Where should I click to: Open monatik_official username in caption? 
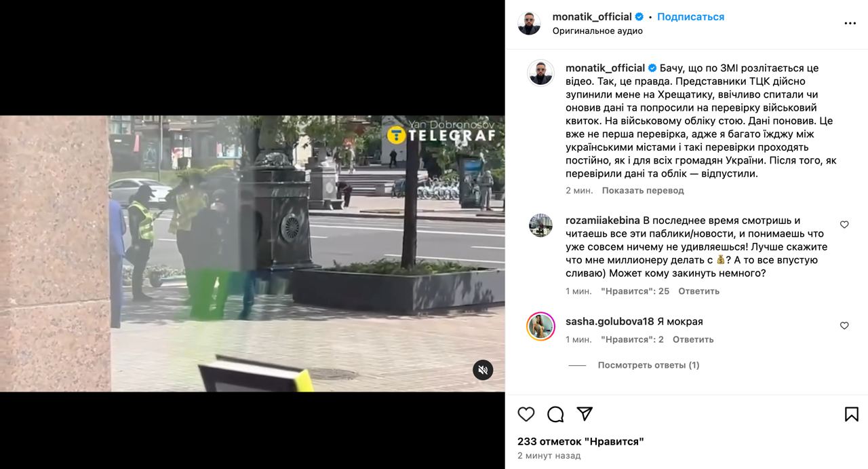click(605, 68)
